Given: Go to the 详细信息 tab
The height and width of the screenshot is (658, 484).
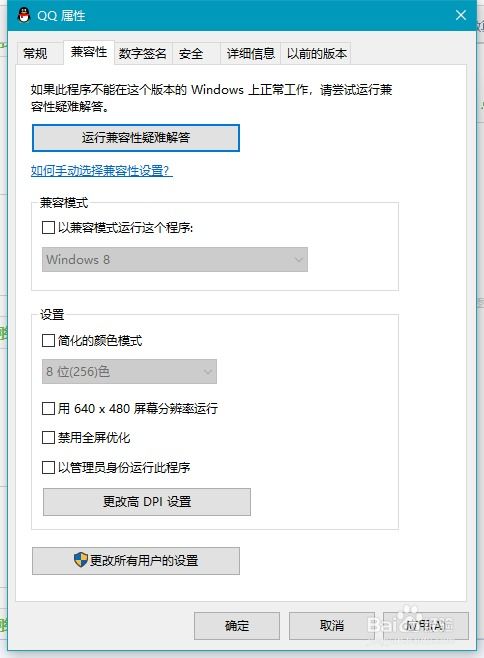Looking at the screenshot, I should tap(251, 53).
